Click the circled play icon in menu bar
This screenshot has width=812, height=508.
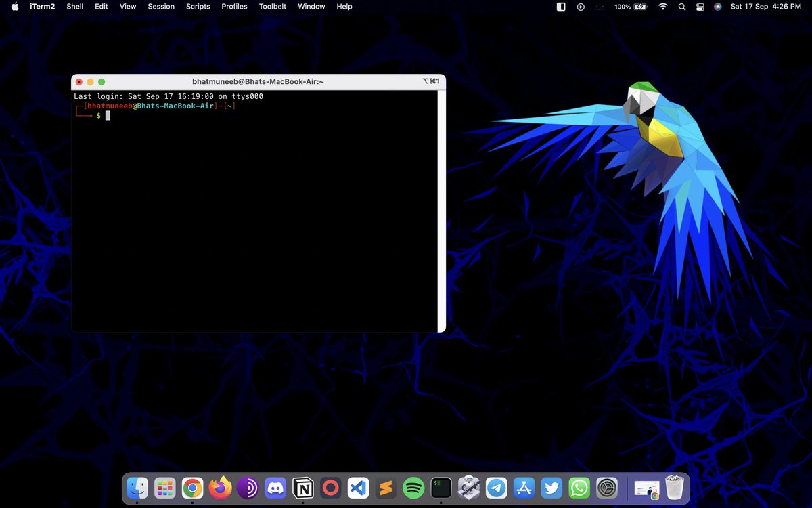[x=581, y=7]
